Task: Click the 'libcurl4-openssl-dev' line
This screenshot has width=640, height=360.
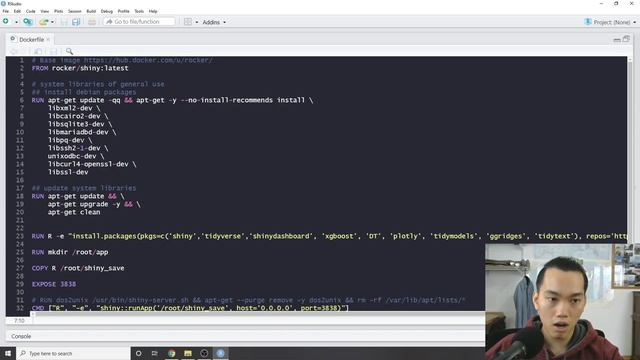Action: pos(92,164)
